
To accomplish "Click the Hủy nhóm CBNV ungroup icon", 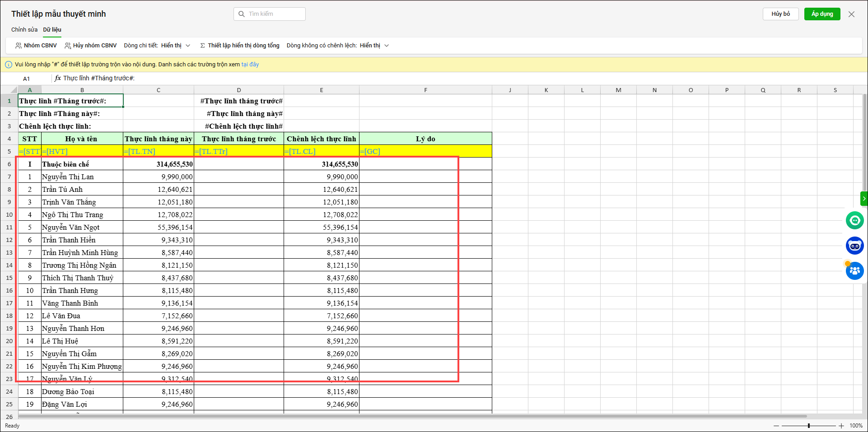I will pyautogui.click(x=68, y=46).
